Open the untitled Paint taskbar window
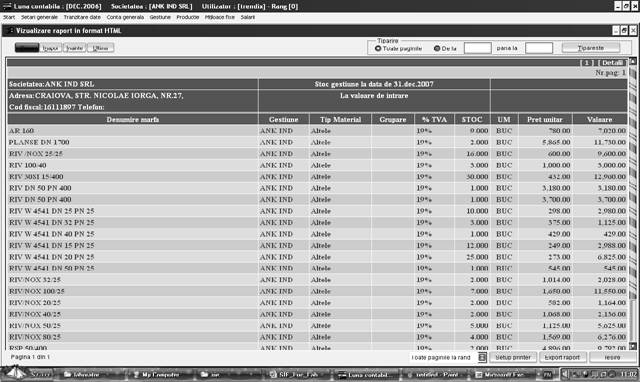Image resolution: width=640 pixels, height=382 pixels. coord(433,374)
